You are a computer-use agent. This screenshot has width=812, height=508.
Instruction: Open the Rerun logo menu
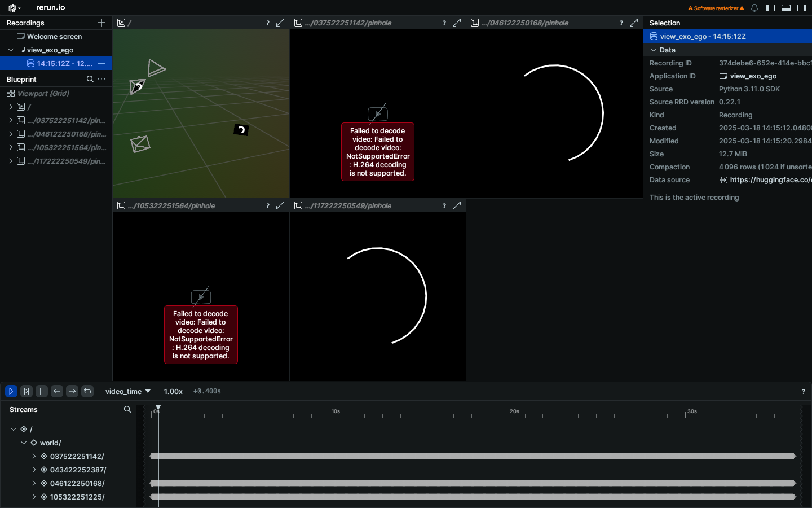tap(15, 8)
